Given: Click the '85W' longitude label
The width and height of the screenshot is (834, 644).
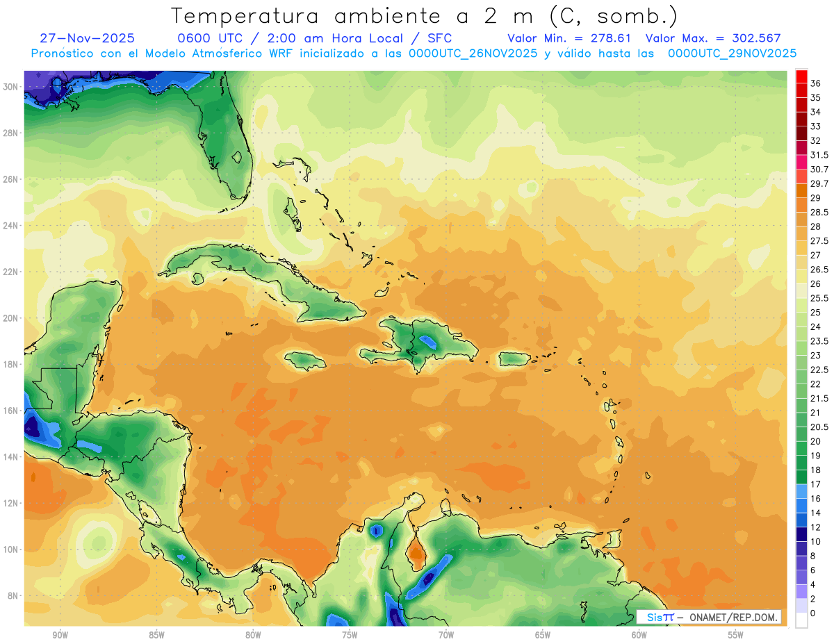Looking at the screenshot, I should (x=156, y=635).
